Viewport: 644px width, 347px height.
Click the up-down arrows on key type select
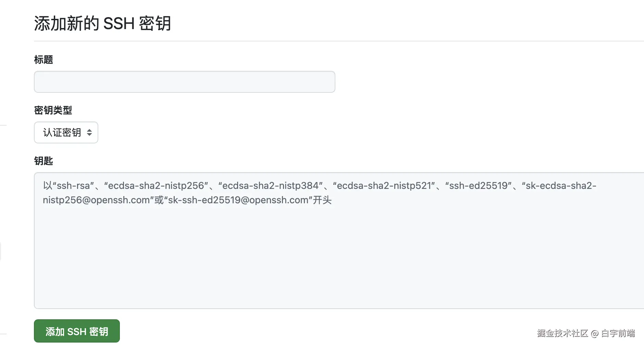(89, 132)
